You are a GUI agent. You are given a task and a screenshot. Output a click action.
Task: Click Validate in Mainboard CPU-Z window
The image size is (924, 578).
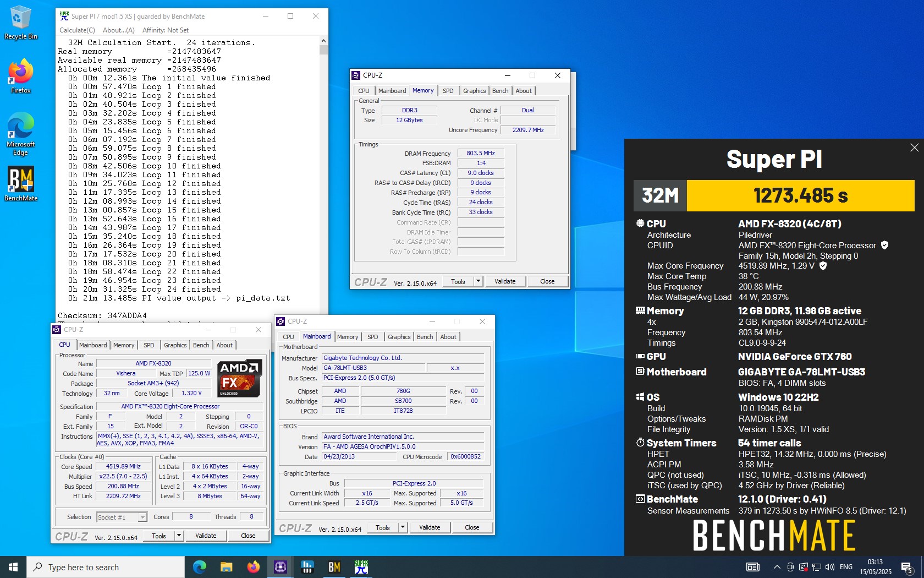click(x=430, y=527)
